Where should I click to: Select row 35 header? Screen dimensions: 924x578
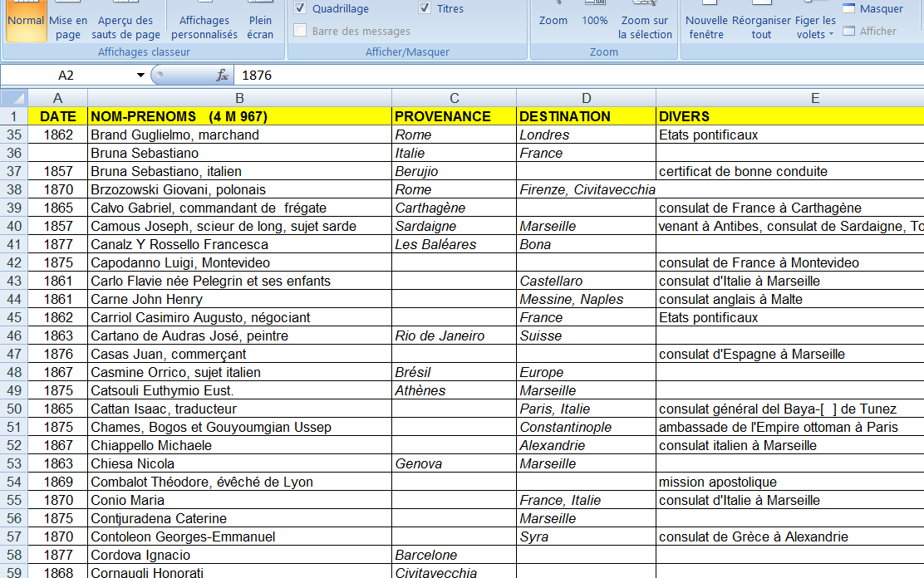[x=14, y=135]
